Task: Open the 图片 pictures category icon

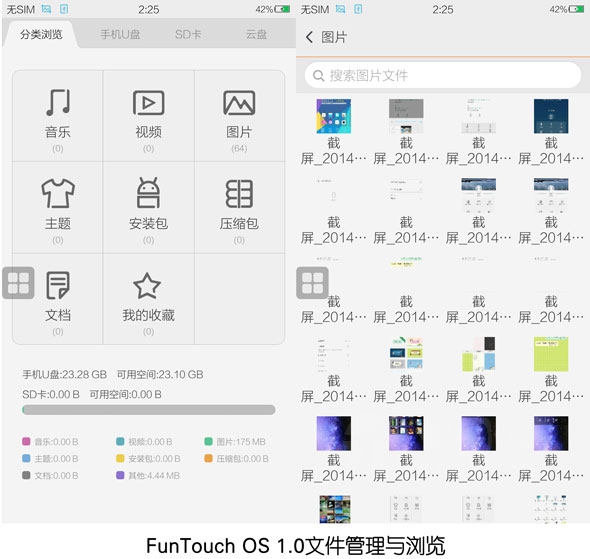Action: click(x=239, y=103)
